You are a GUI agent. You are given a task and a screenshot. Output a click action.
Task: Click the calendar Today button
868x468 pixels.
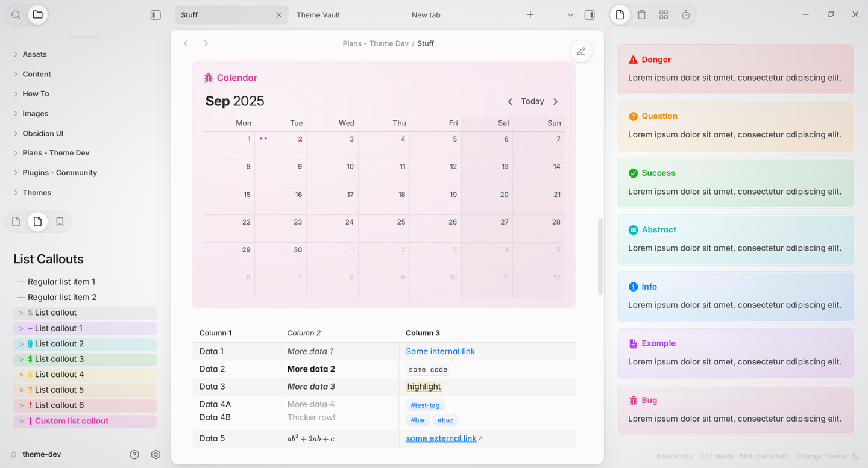[x=532, y=101]
